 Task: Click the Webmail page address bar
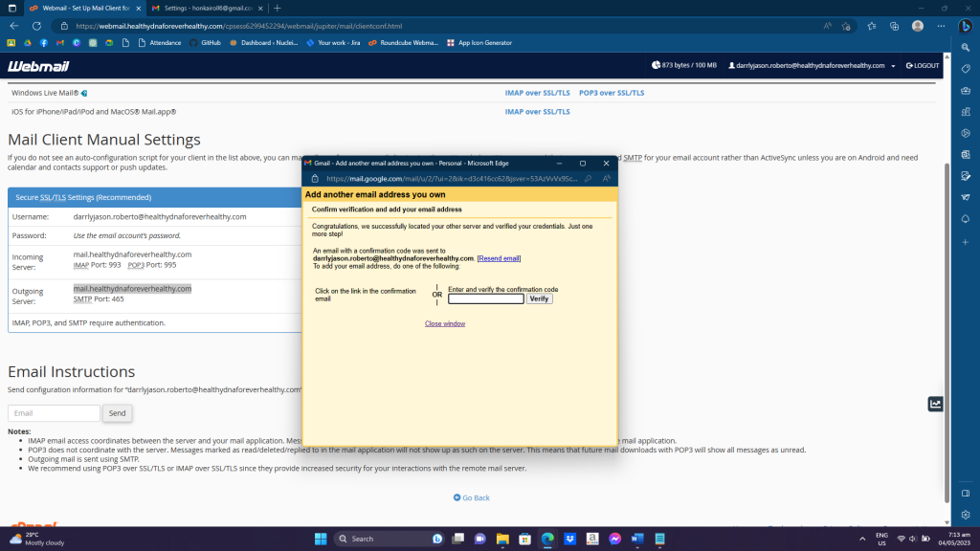click(x=437, y=26)
